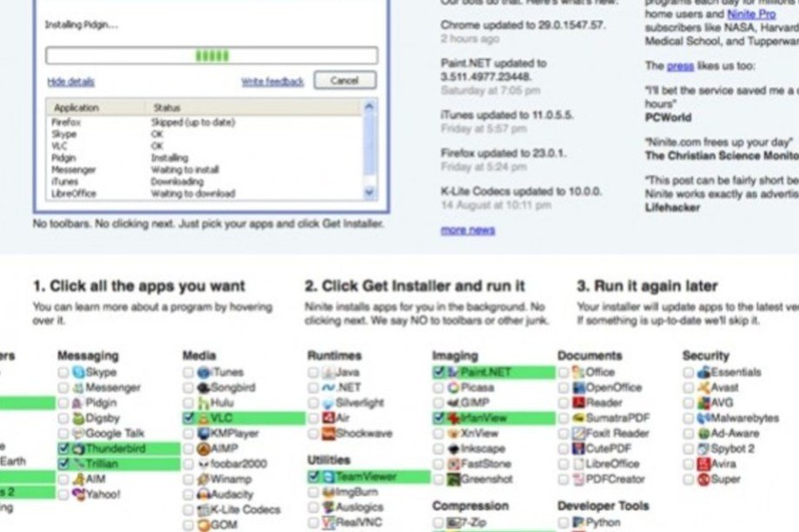This screenshot has width=799, height=532.
Task: Enable the foobar2000 checkbox
Action: 188,464
